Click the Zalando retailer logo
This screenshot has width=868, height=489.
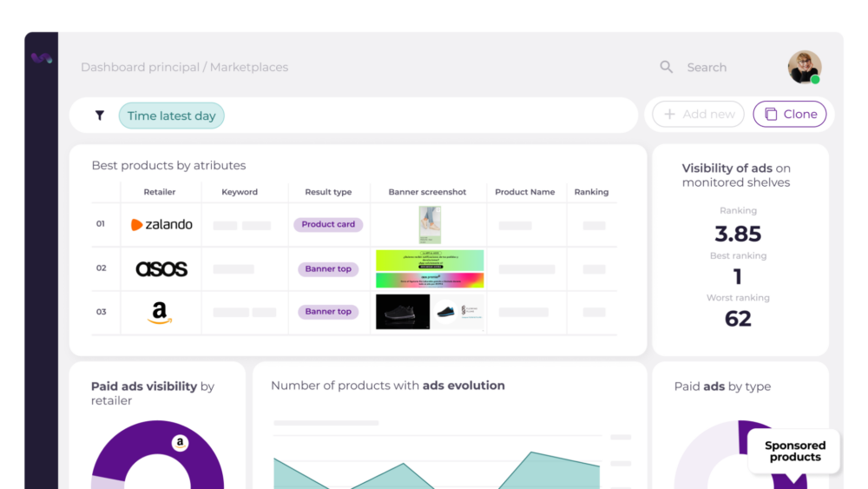click(161, 224)
